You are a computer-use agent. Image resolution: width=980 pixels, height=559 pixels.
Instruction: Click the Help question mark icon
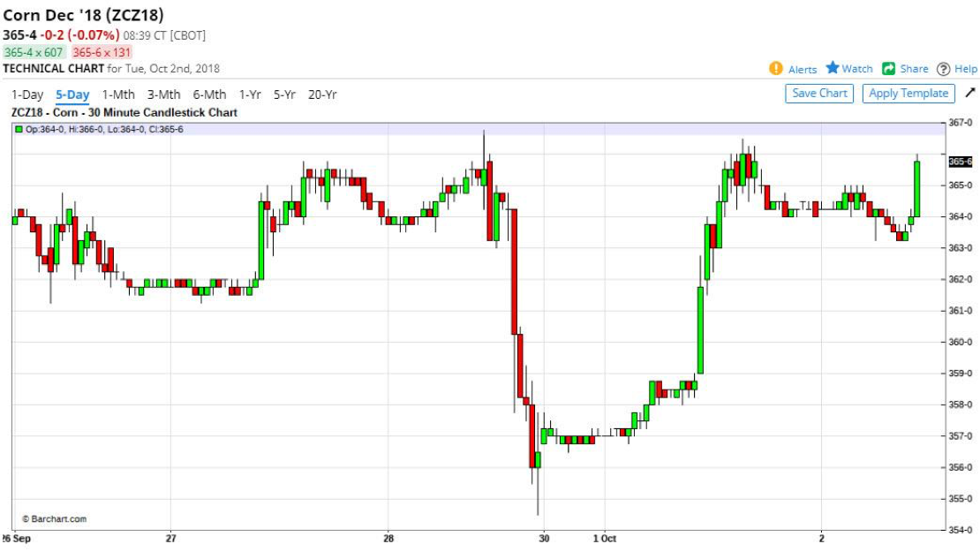pyautogui.click(x=943, y=69)
